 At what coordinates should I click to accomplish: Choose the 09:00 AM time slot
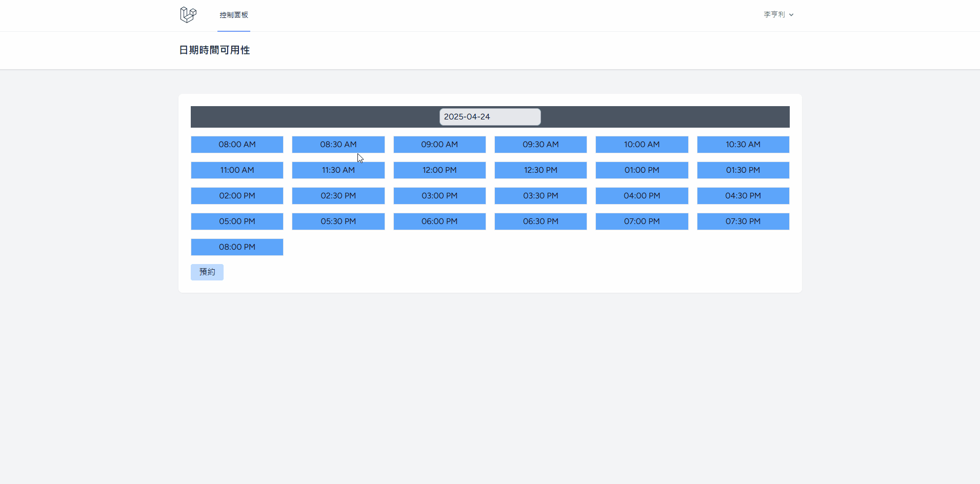[x=439, y=145]
